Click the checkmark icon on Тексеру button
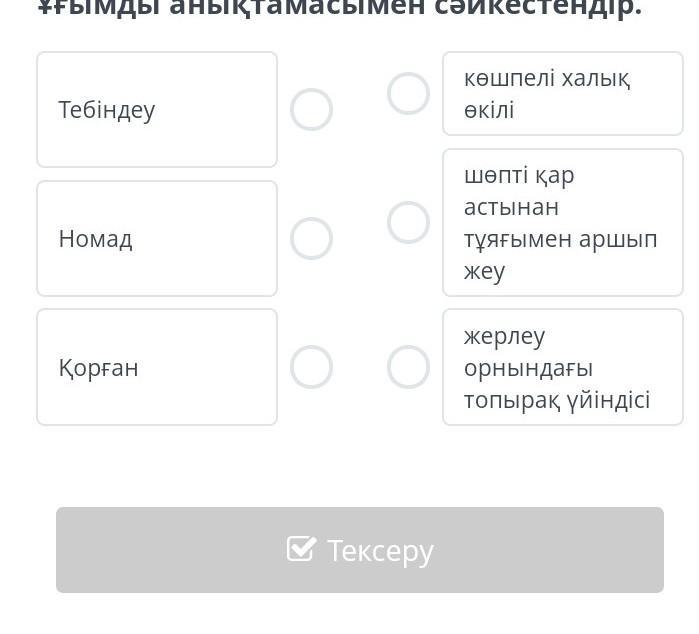Viewport: 699px width, 634px height. coord(301,549)
